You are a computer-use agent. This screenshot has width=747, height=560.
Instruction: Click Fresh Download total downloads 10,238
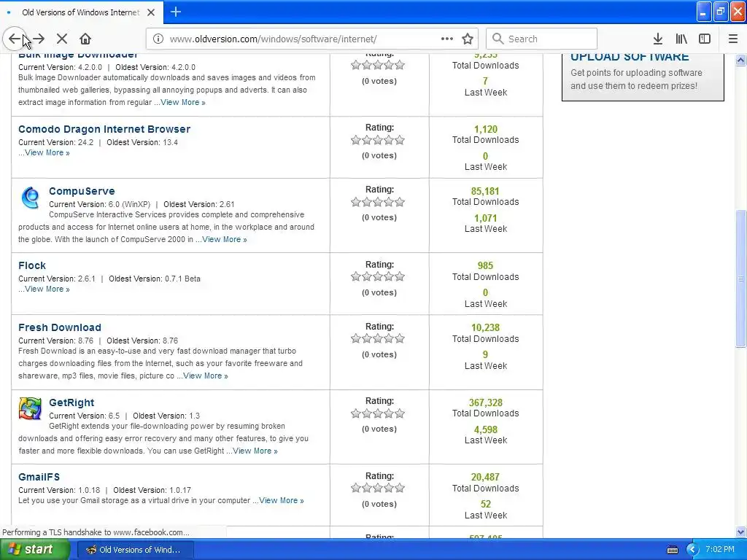[x=485, y=327]
